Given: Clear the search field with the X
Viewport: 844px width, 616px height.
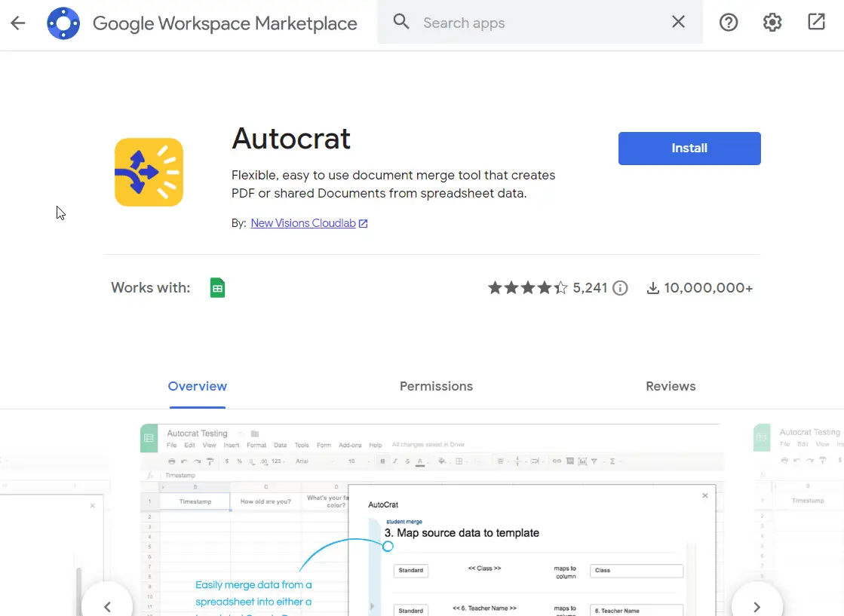Looking at the screenshot, I should pos(678,22).
